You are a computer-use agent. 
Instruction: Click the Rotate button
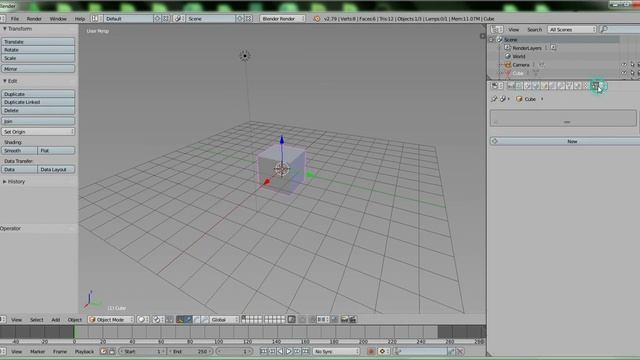[x=38, y=50]
